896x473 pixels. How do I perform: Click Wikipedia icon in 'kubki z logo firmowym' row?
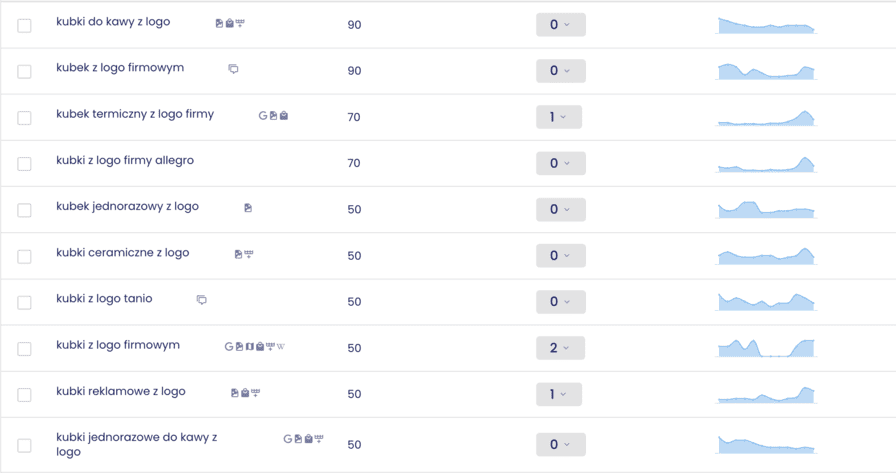pos(281,347)
